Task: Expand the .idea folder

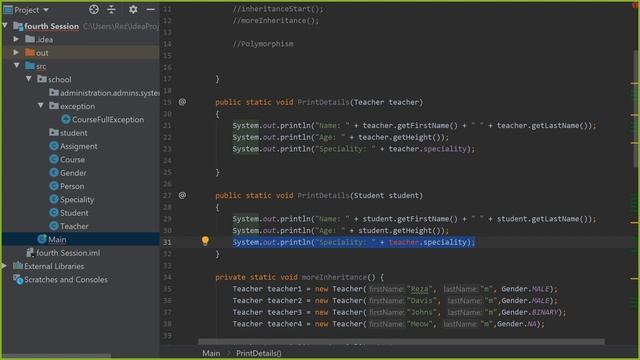Action: point(16,39)
